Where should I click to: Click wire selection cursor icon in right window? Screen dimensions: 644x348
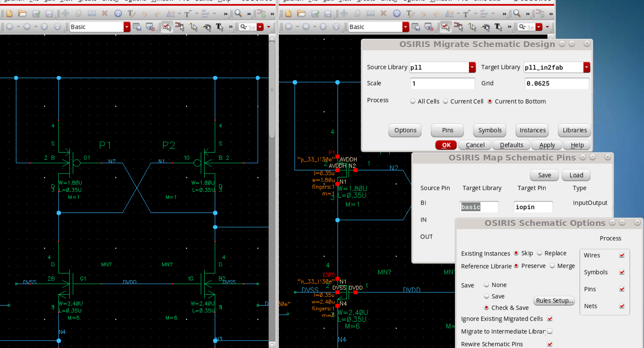tap(472, 27)
